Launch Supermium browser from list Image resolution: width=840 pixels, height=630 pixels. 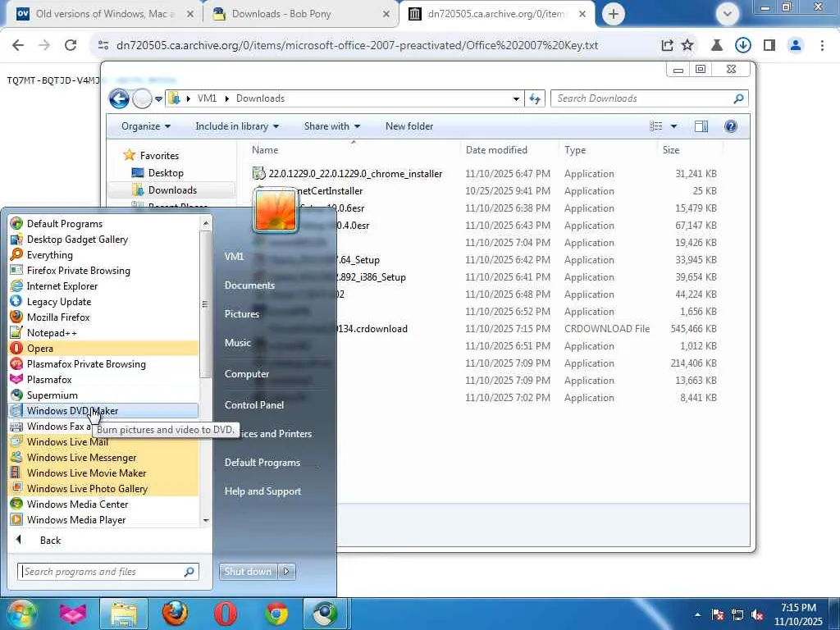[52, 395]
